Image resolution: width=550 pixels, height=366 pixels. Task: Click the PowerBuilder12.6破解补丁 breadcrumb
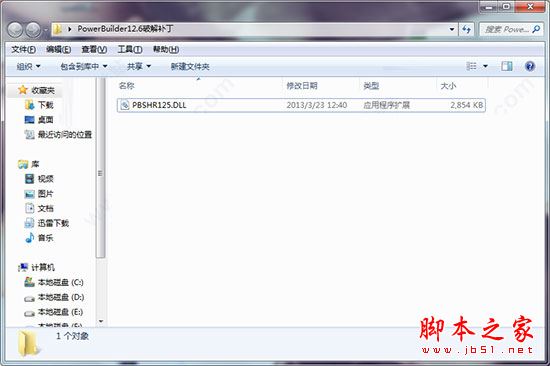click(x=125, y=29)
